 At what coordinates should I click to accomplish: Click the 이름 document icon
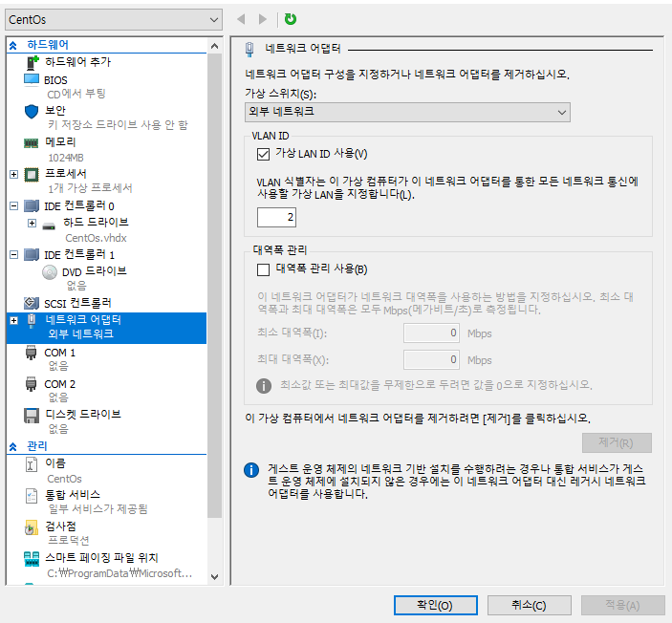pos(32,464)
